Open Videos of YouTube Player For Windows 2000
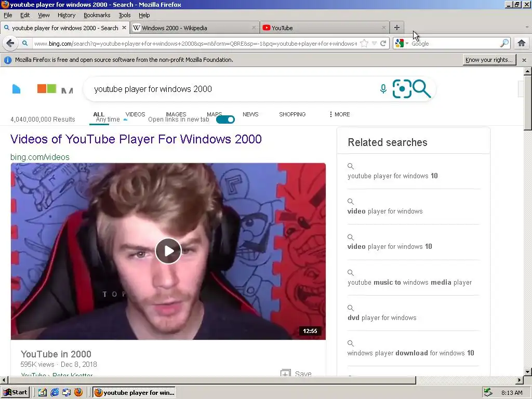Screen dimensions: 532x399 click(x=136, y=139)
